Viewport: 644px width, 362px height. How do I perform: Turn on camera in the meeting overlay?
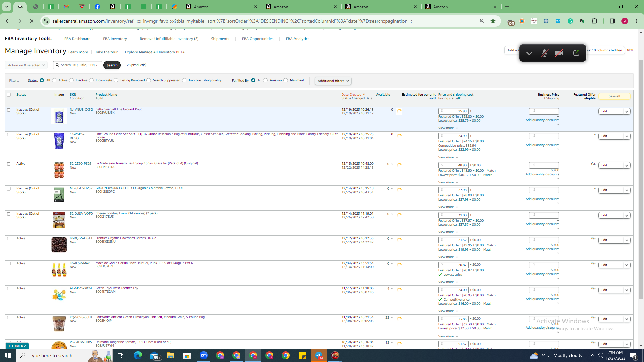[559, 53]
